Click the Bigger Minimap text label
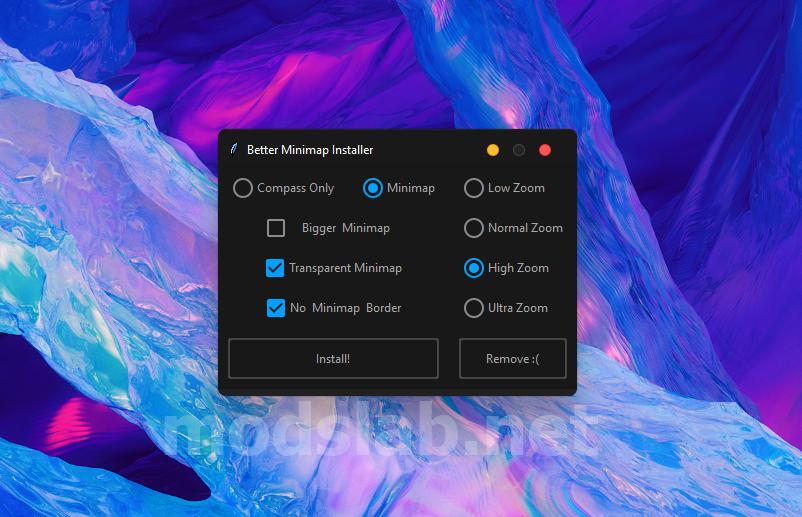802x517 pixels. 346,228
